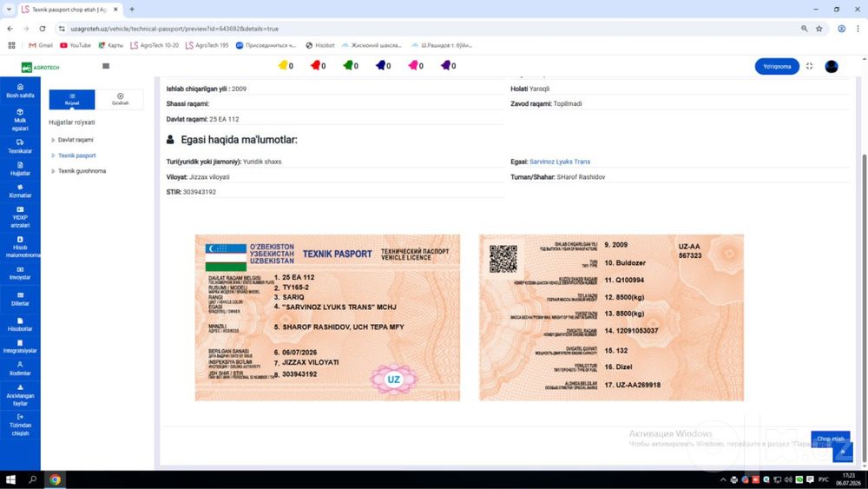The image size is (868, 489).
Task: Open Mulk egalari sidebar item
Action: point(20,120)
